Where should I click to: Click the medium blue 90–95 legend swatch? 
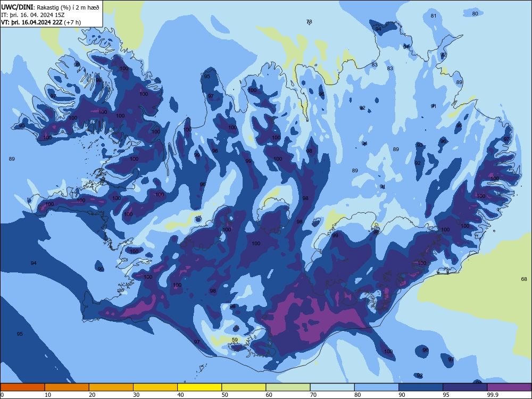pos(421,387)
